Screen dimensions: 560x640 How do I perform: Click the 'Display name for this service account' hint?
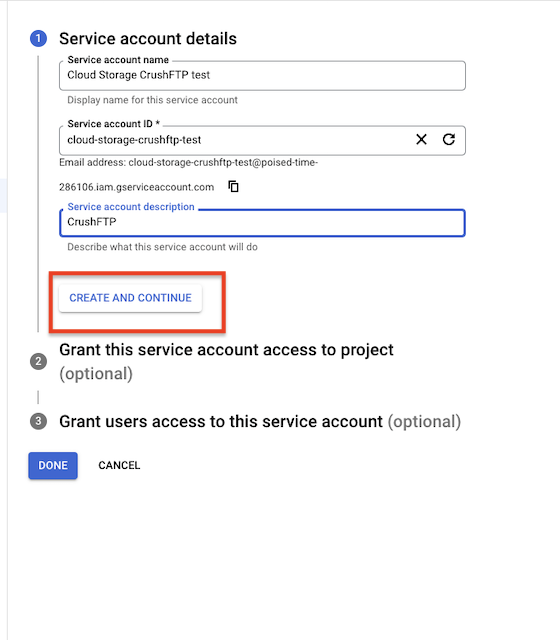(152, 100)
